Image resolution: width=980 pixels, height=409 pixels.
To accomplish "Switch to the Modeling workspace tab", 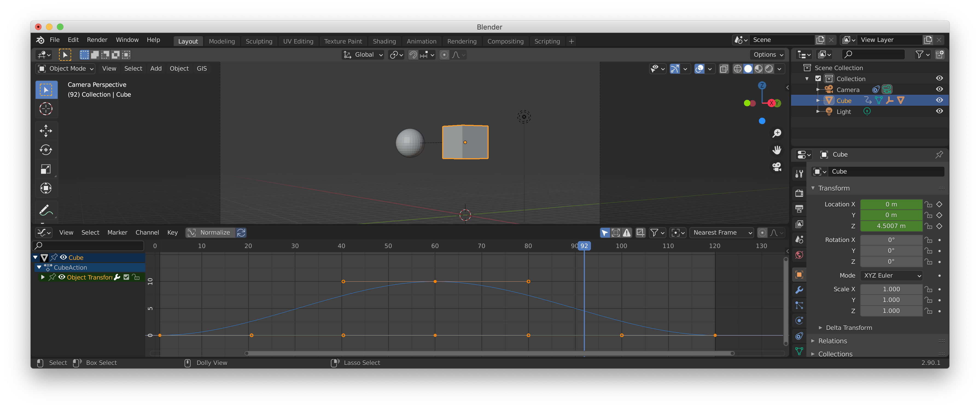I will click(x=221, y=41).
